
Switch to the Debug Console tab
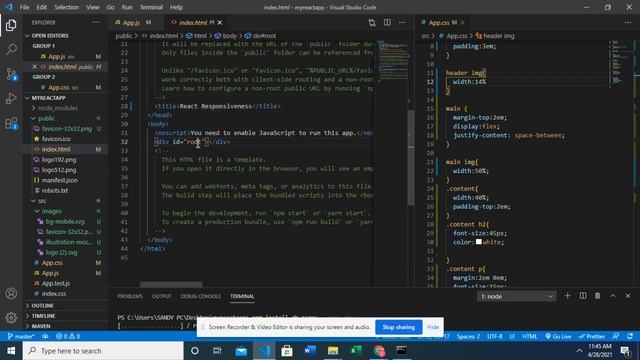[200, 296]
